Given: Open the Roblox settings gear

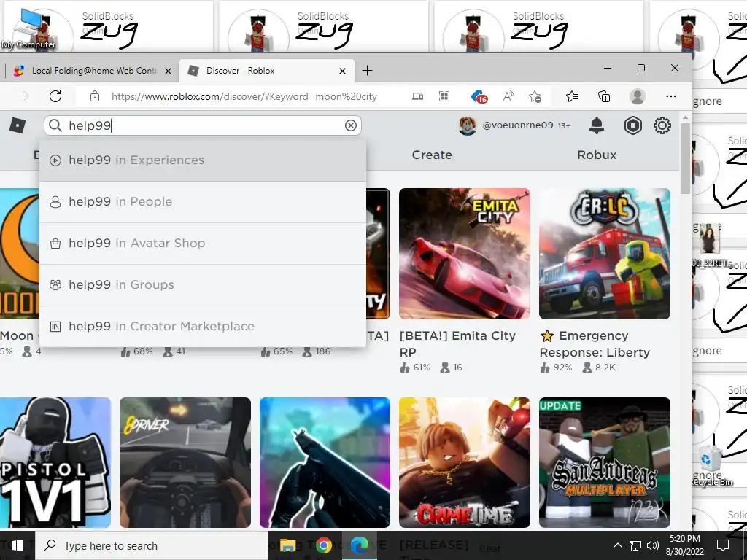Looking at the screenshot, I should pos(662,125).
